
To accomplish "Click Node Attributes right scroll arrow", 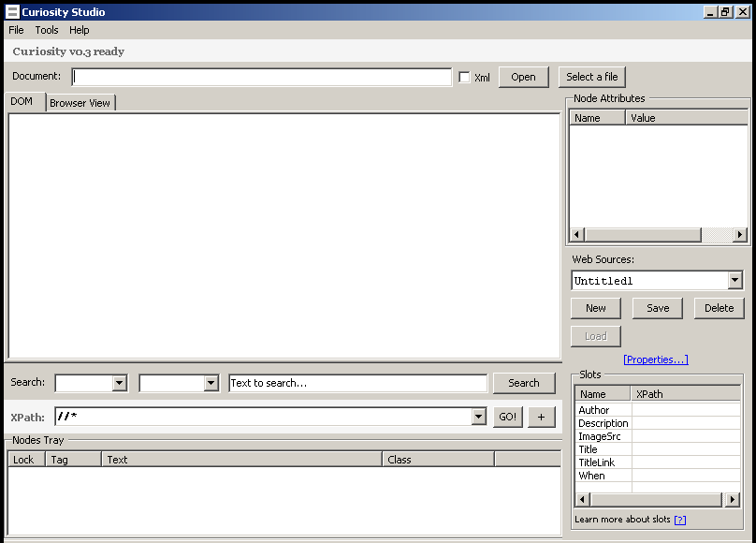I will coord(739,235).
